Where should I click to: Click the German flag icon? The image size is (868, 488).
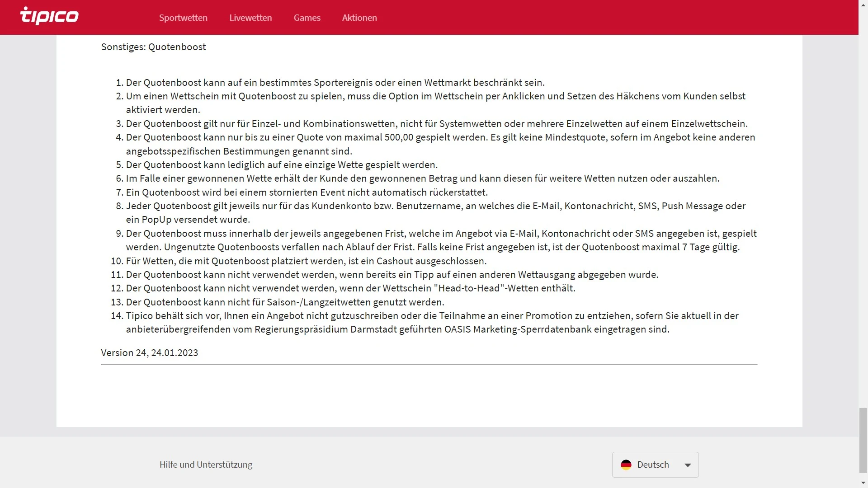pyautogui.click(x=626, y=465)
